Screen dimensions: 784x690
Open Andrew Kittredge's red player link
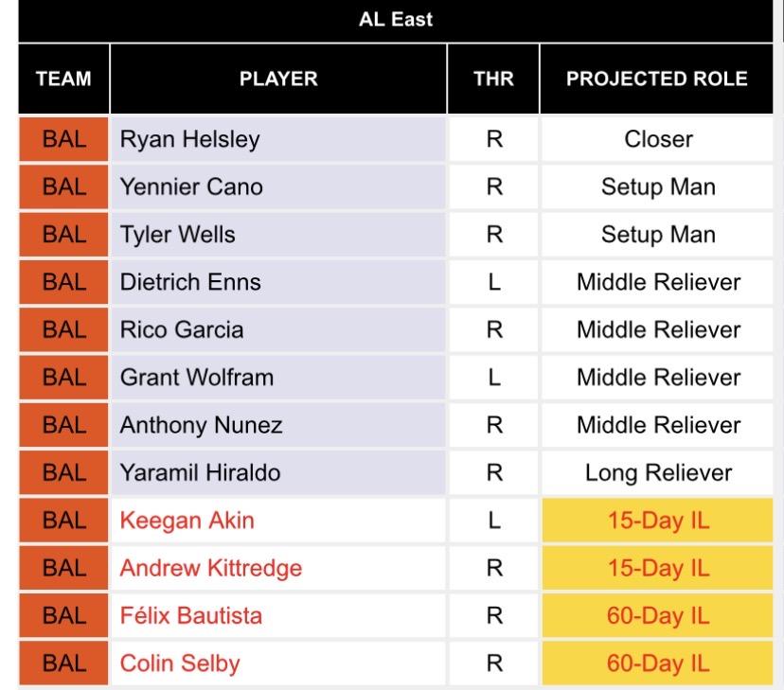point(211,568)
